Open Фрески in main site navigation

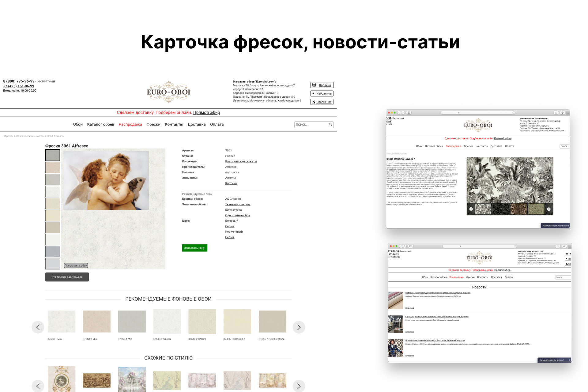coord(153,124)
